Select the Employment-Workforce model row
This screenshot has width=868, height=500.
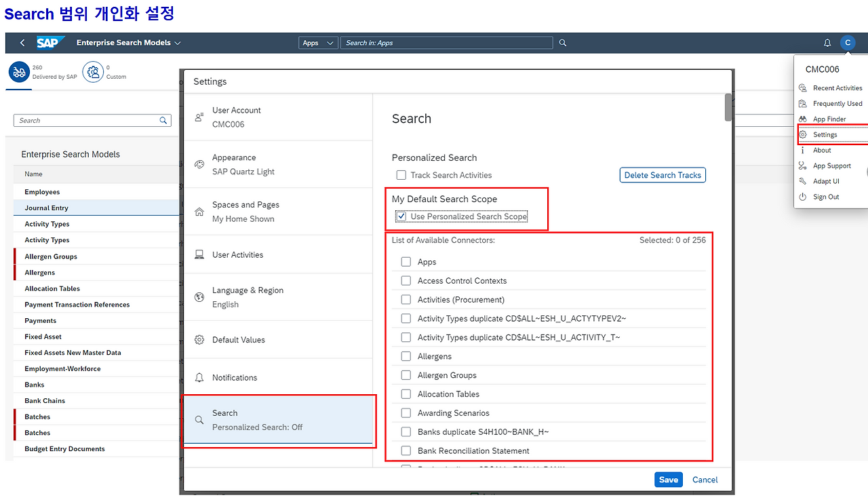click(x=96, y=369)
